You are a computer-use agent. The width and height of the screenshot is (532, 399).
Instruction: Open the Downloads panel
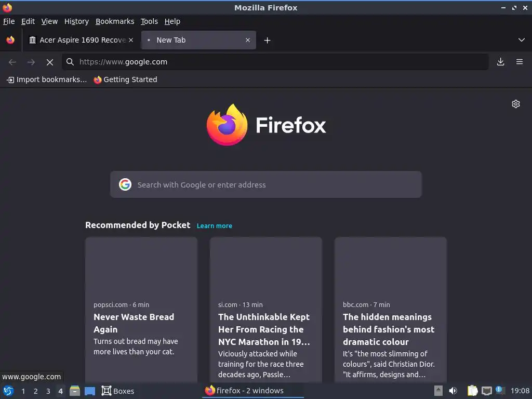coord(500,62)
